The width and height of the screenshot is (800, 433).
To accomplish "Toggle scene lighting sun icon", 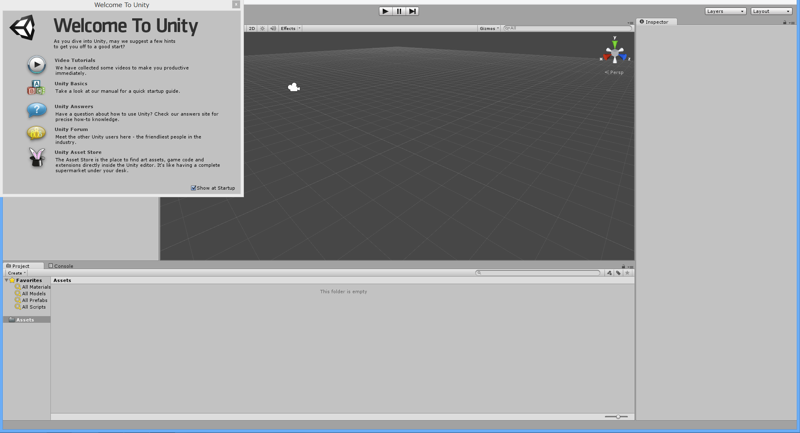I will pyautogui.click(x=262, y=29).
